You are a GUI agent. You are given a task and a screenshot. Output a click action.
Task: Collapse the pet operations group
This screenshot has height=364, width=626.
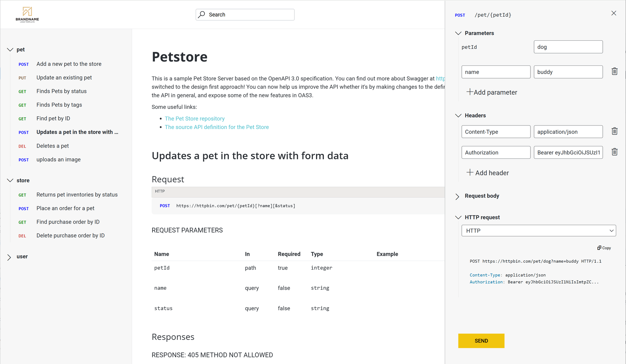(10, 50)
